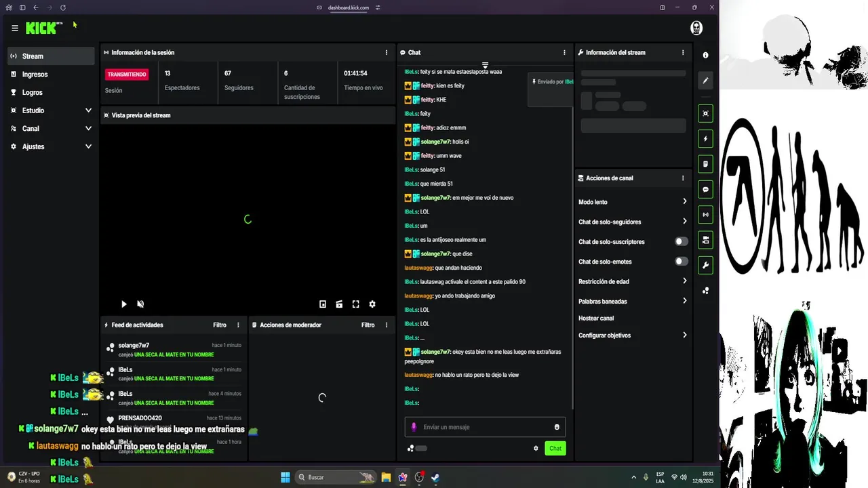The height and width of the screenshot is (488, 868).
Task: Open Configurar objetivos settings
Action: [633, 335]
